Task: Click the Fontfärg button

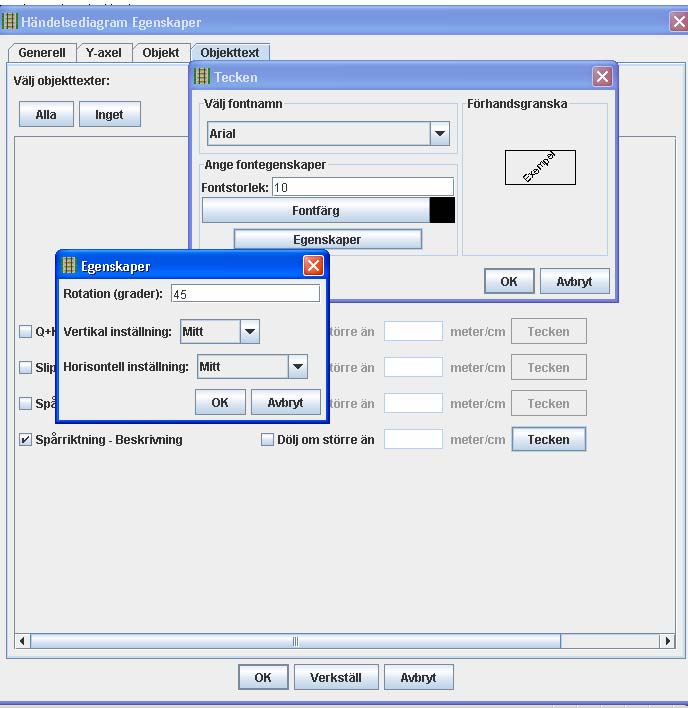Action: (316, 210)
